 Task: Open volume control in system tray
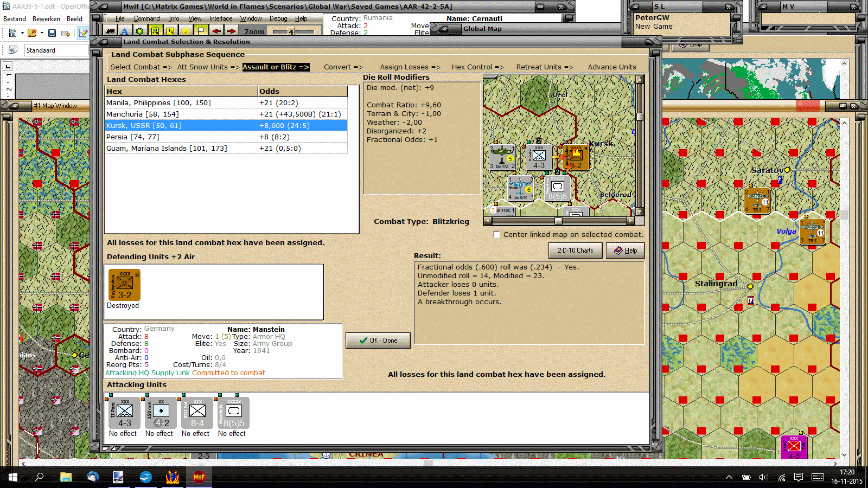tap(763, 477)
